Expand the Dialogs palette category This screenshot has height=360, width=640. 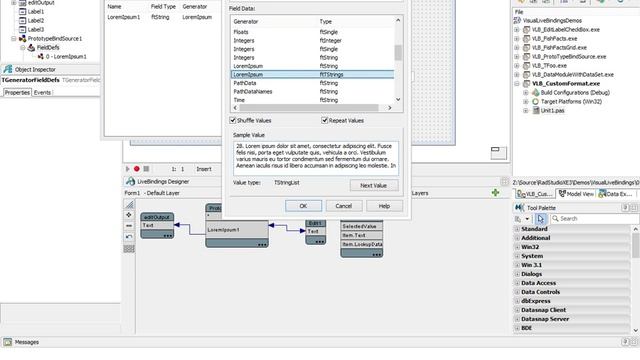(517, 274)
